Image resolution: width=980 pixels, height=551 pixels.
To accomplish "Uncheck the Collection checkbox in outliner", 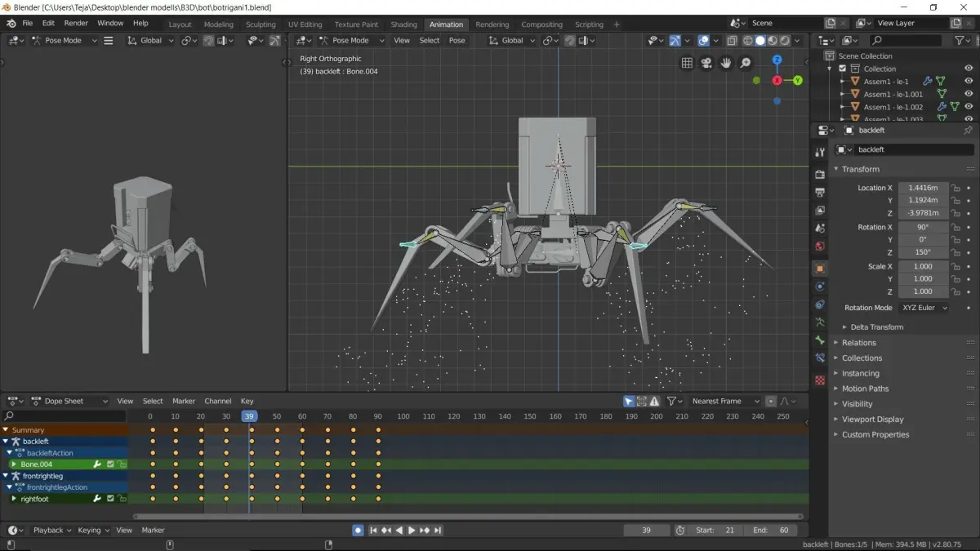I will point(843,69).
